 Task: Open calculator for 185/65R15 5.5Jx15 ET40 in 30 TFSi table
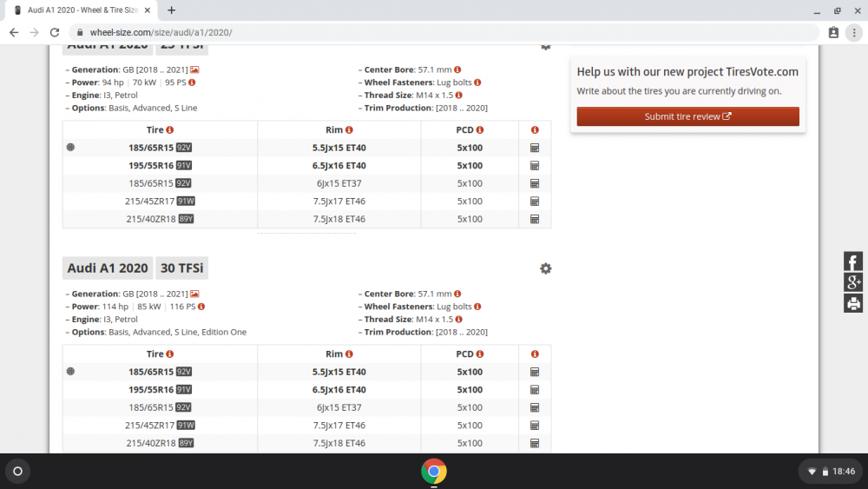click(x=534, y=372)
